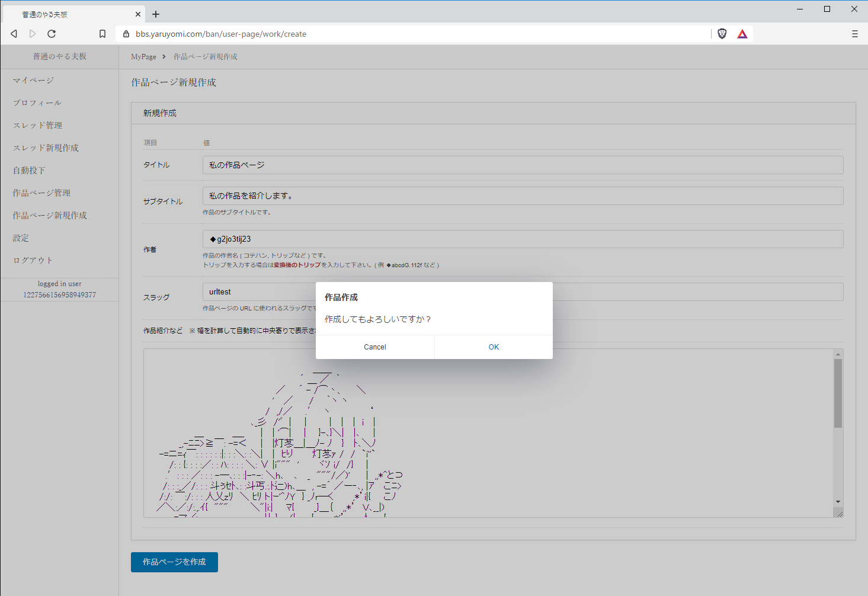Click the browser forward arrow
This screenshot has width=868, height=596.
(33, 34)
